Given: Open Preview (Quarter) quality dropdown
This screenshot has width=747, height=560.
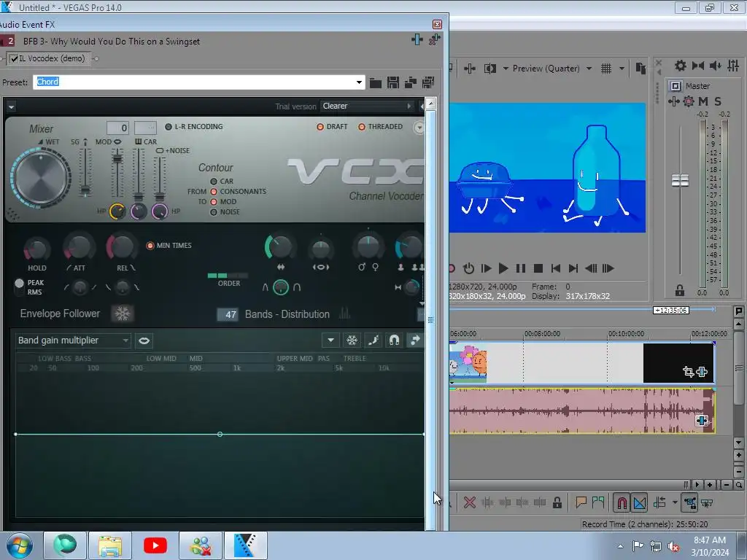Looking at the screenshot, I should pos(589,69).
